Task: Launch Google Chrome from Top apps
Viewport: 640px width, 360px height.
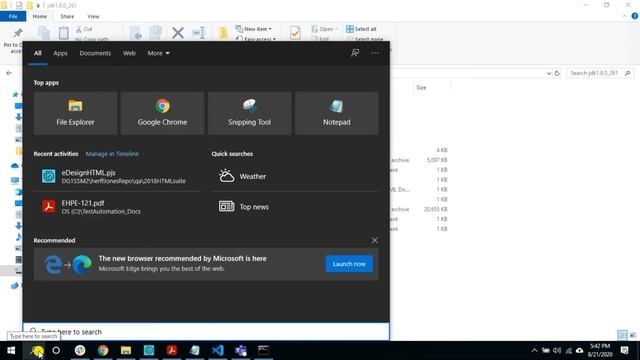Action: click(162, 113)
